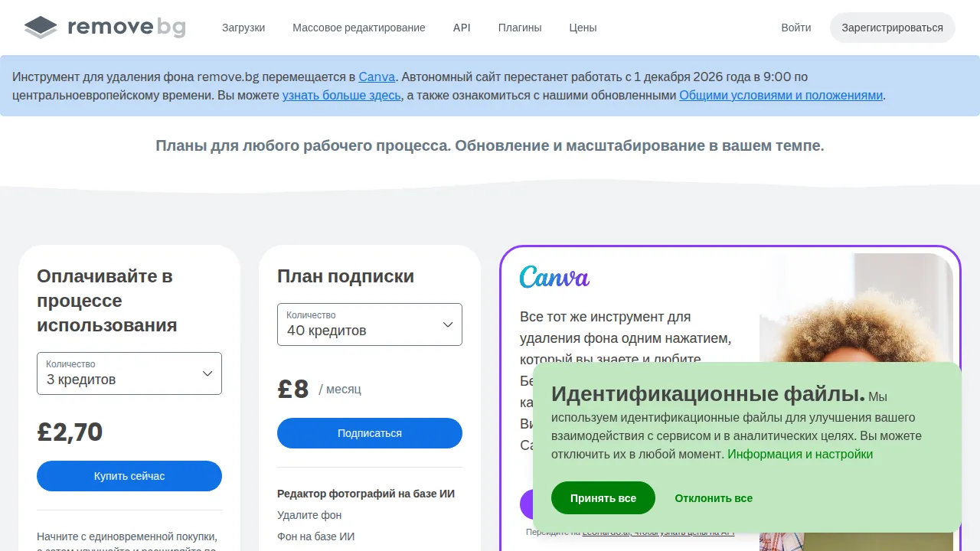Screen dimensions: 980x551
Task: Expand the 40 кредитов quantity dropdown
Action: tap(370, 324)
